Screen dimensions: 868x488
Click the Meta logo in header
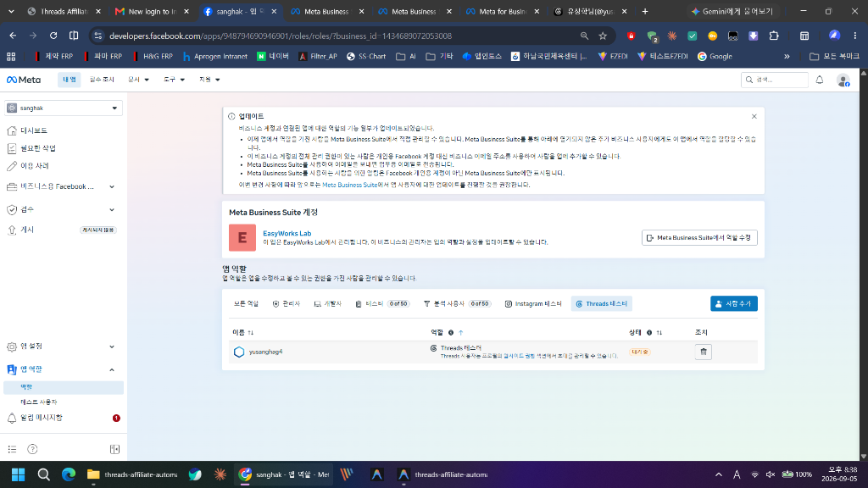23,80
